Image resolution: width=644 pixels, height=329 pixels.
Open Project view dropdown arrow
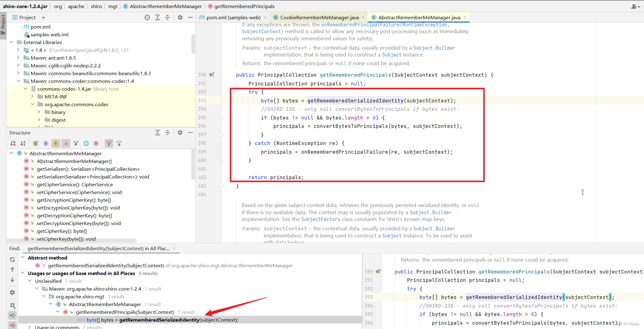(43, 18)
